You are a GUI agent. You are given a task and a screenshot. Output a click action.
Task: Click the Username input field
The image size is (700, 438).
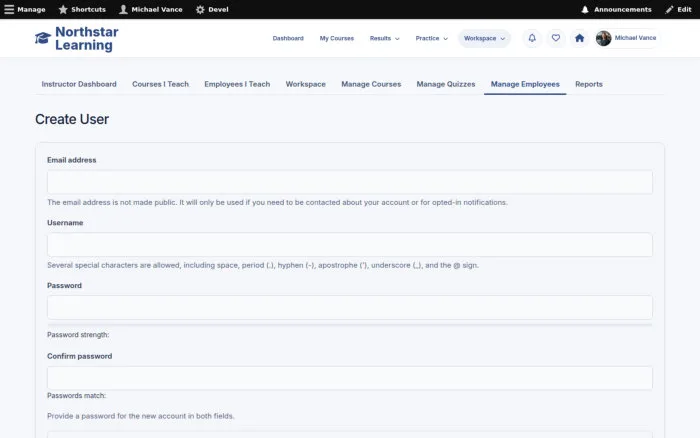(350, 245)
